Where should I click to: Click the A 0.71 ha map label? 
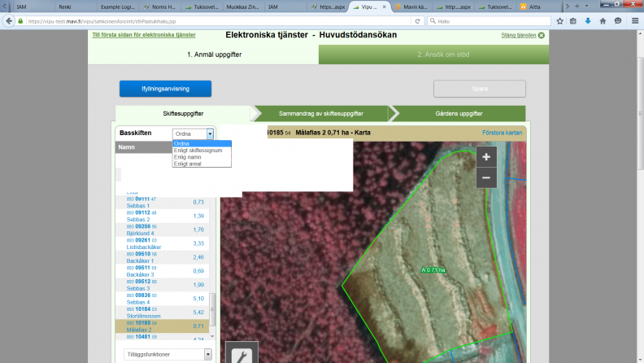pos(433,270)
